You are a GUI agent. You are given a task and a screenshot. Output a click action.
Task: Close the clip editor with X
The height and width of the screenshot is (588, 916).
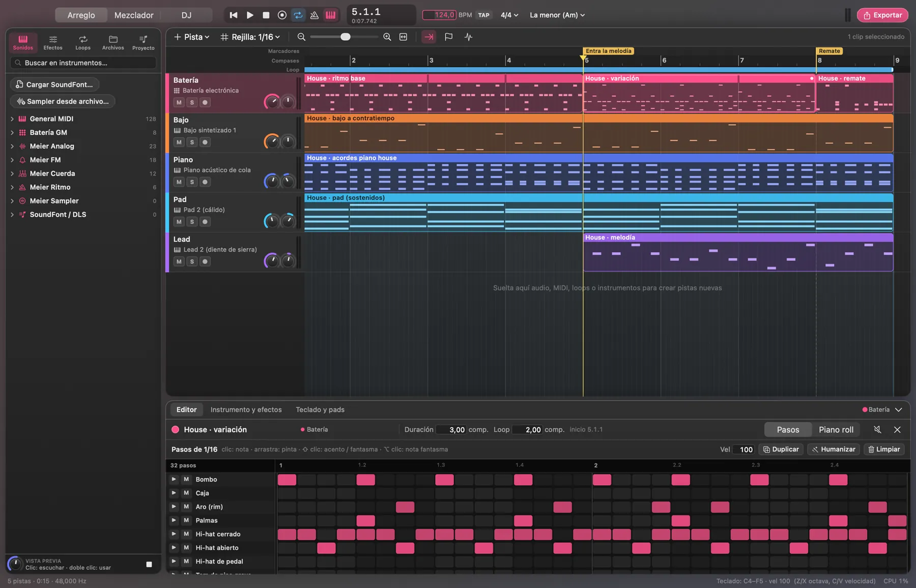coord(897,430)
